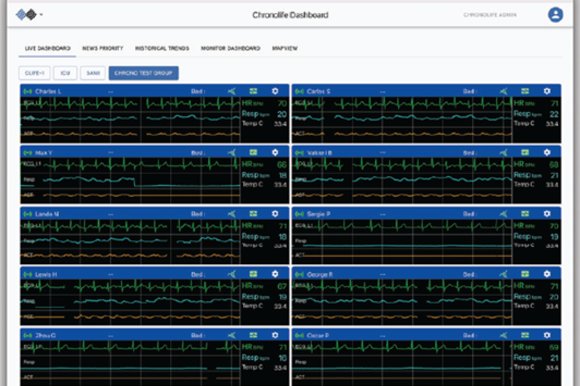Image resolution: width=580 pixels, height=386 pixels.
Task: Switch to News Priority tab
Action: (102, 48)
